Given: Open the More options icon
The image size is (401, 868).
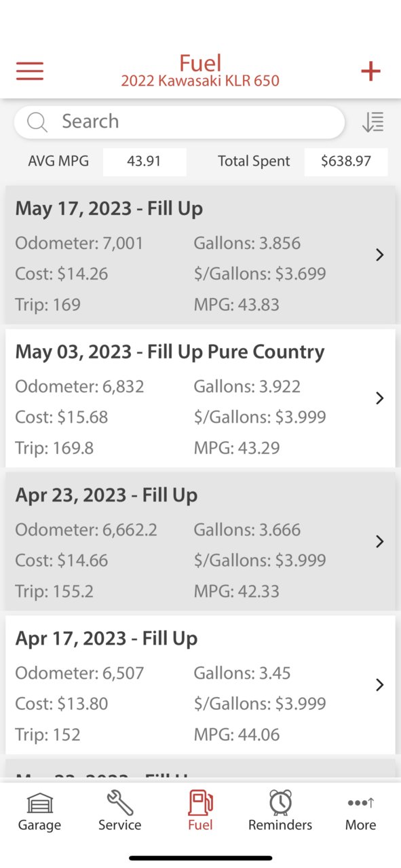Looking at the screenshot, I should [360, 803].
